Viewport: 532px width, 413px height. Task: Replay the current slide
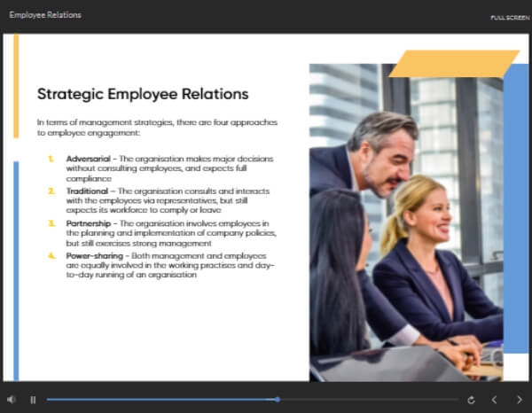471,400
